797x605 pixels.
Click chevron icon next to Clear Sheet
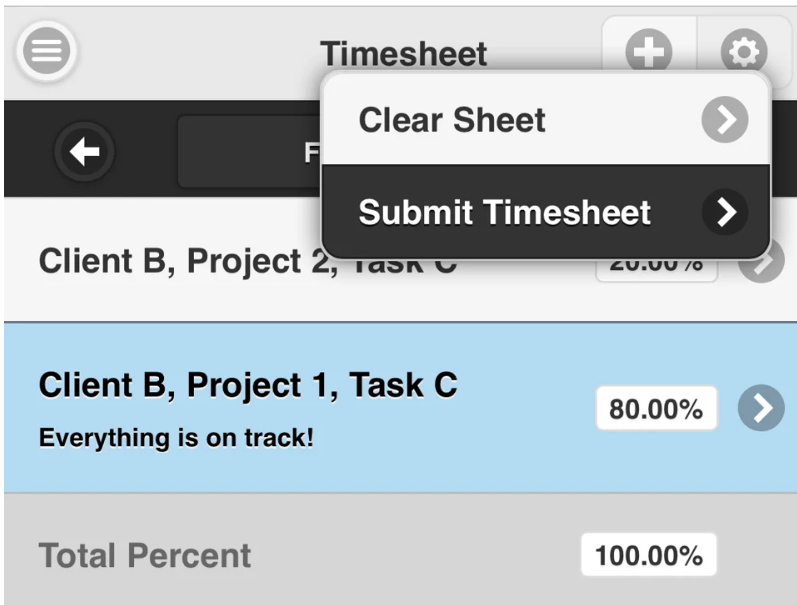[725, 119]
